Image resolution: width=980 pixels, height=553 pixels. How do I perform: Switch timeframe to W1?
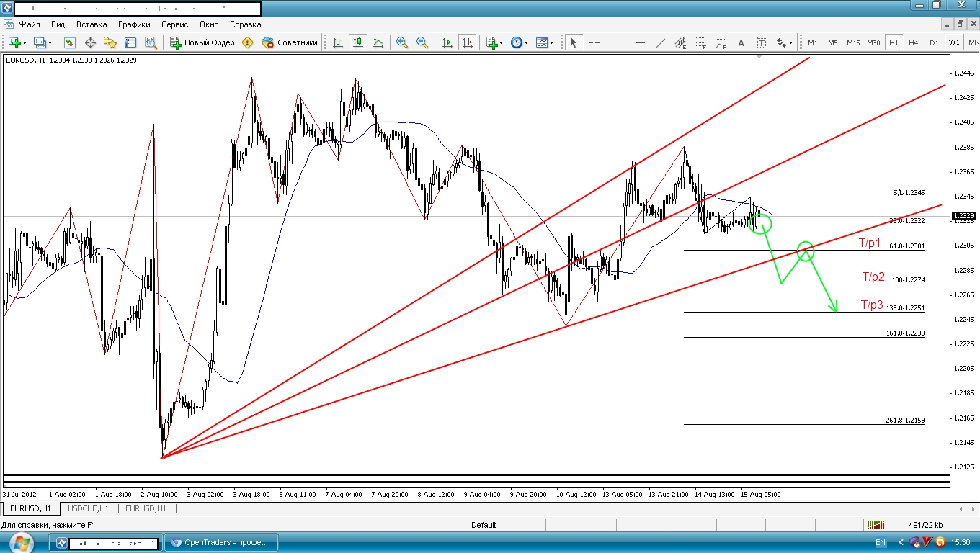pyautogui.click(x=954, y=42)
